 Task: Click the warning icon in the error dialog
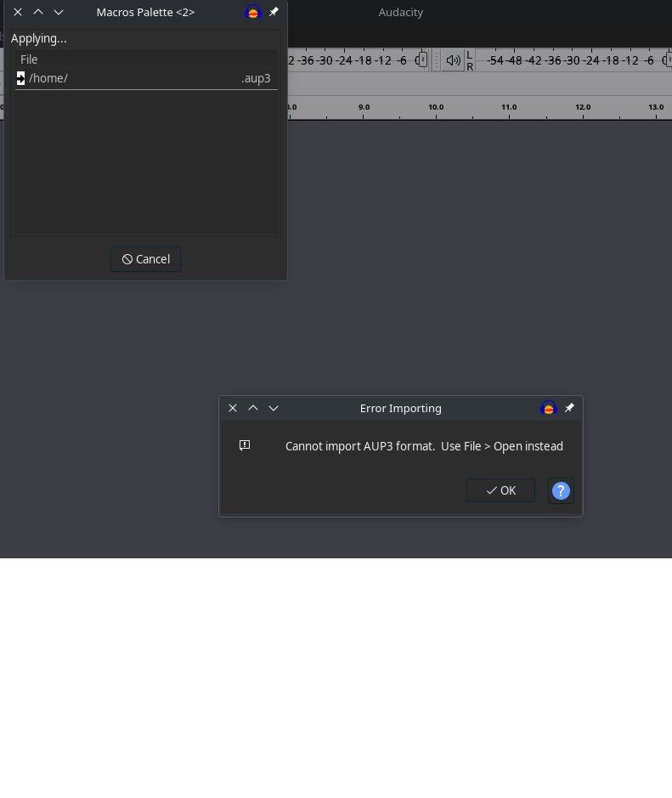click(x=245, y=445)
